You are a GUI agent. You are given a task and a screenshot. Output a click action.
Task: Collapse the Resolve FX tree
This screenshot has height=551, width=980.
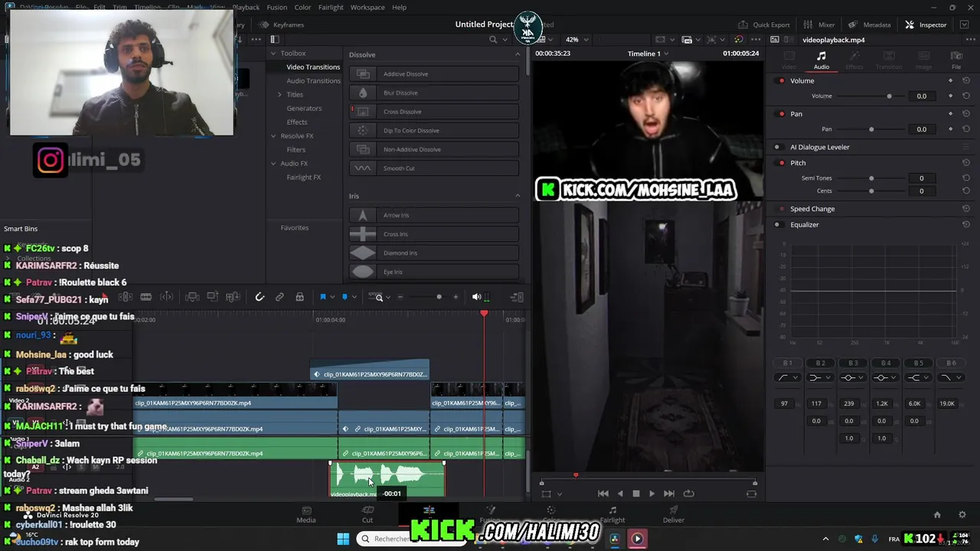coord(273,136)
